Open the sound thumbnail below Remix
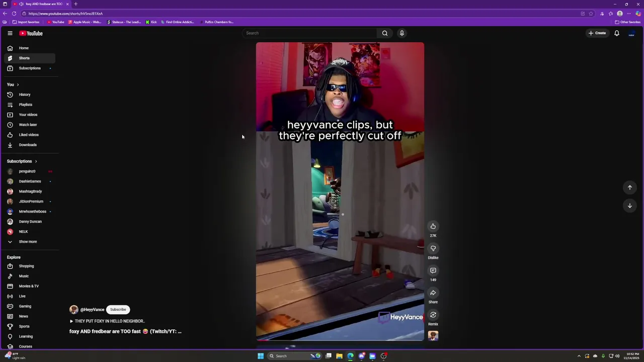 point(433,336)
